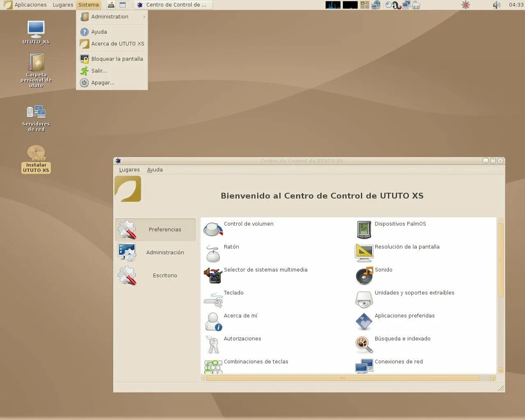Click the printer tray icon

416,5
